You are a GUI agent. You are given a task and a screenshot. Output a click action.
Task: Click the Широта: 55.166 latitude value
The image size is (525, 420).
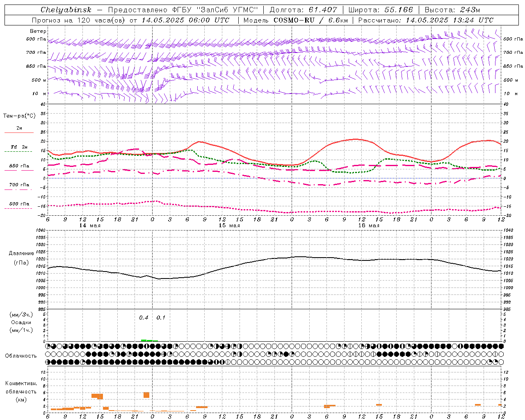pos(380,9)
